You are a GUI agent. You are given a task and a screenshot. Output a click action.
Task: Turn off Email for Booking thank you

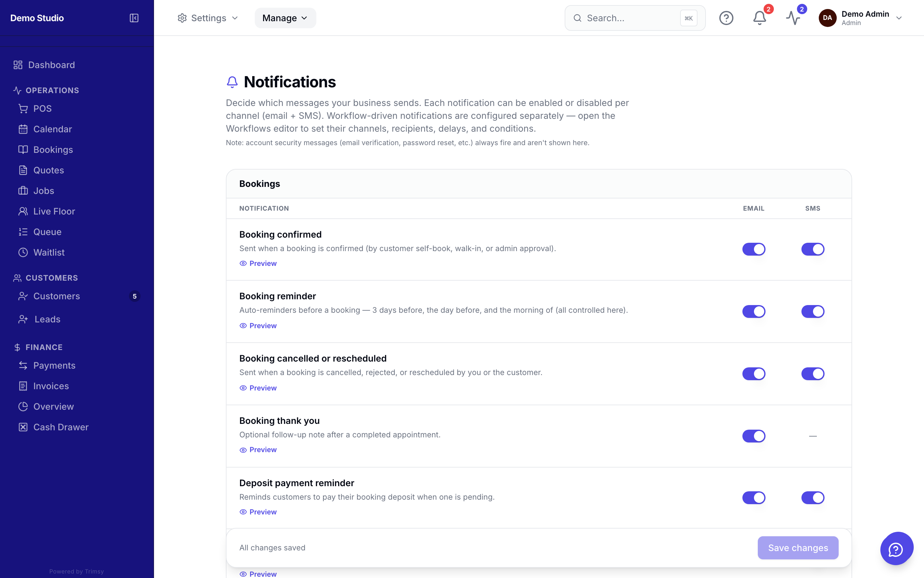pos(754,436)
